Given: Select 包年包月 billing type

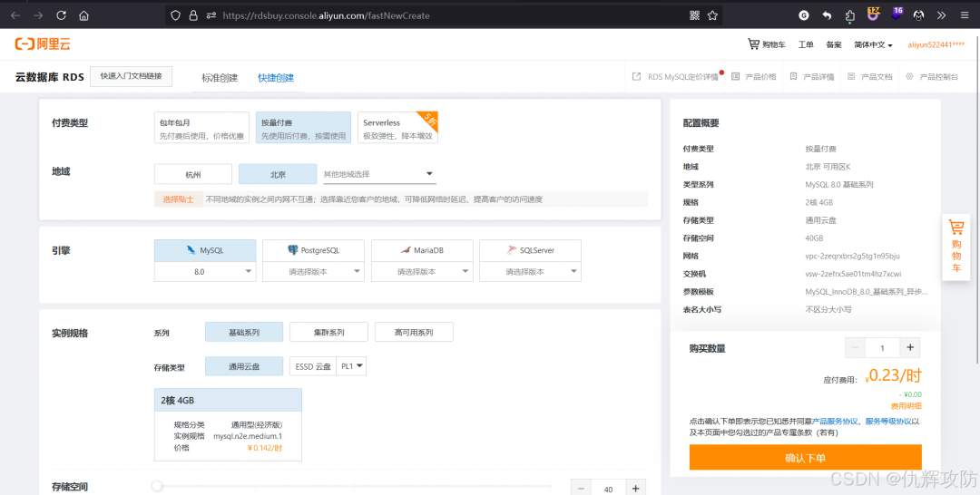Looking at the screenshot, I should [x=201, y=128].
